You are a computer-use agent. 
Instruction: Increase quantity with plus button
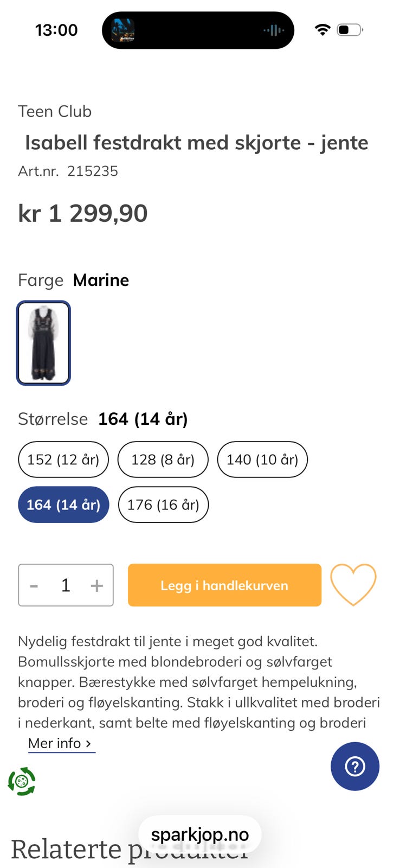[x=97, y=585]
